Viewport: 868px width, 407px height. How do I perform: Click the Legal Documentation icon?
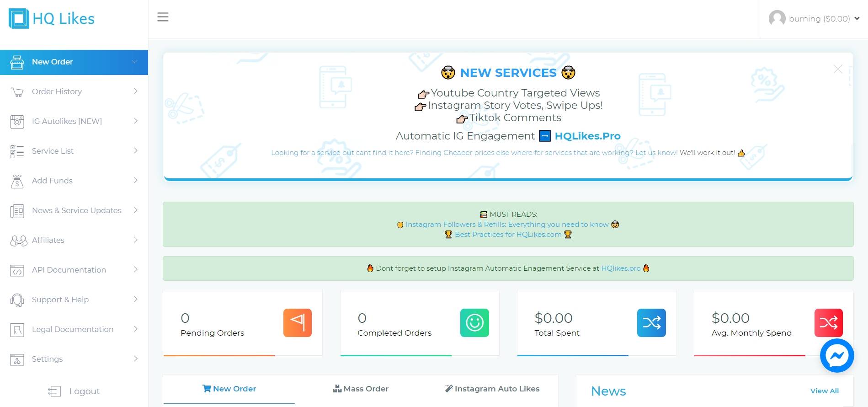[x=17, y=330]
